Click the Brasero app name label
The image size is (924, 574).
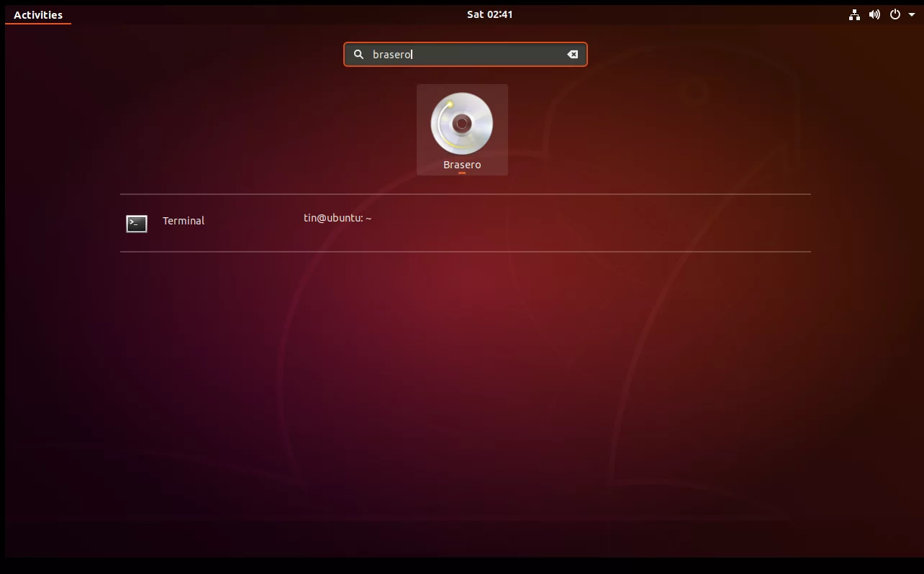pos(462,165)
